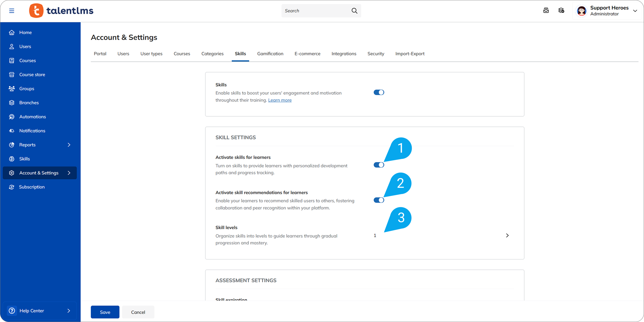Image resolution: width=644 pixels, height=322 pixels.
Task: Open Course store from sidebar icon
Action: [12, 75]
